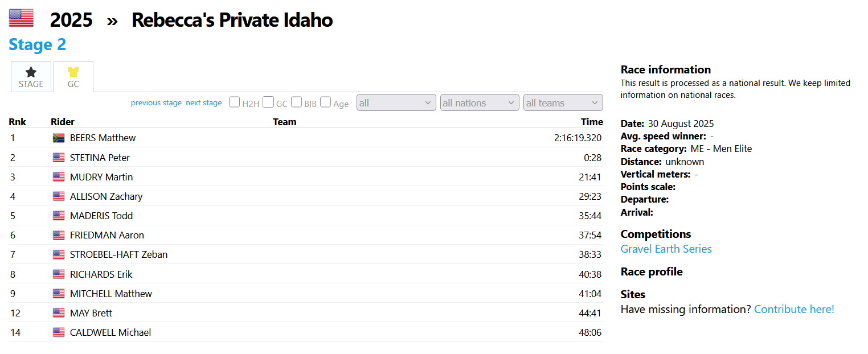
Task: Toggle the Age checkbox
Action: coord(325,102)
